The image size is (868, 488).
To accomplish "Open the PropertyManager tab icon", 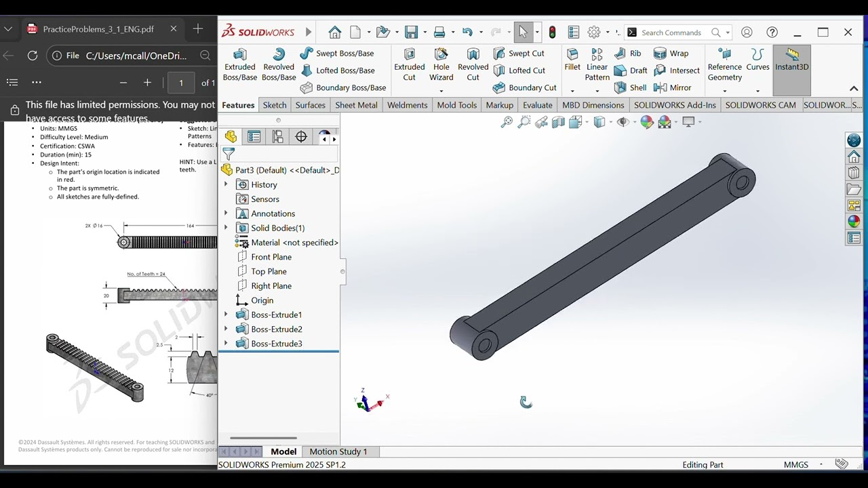I will click(254, 137).
